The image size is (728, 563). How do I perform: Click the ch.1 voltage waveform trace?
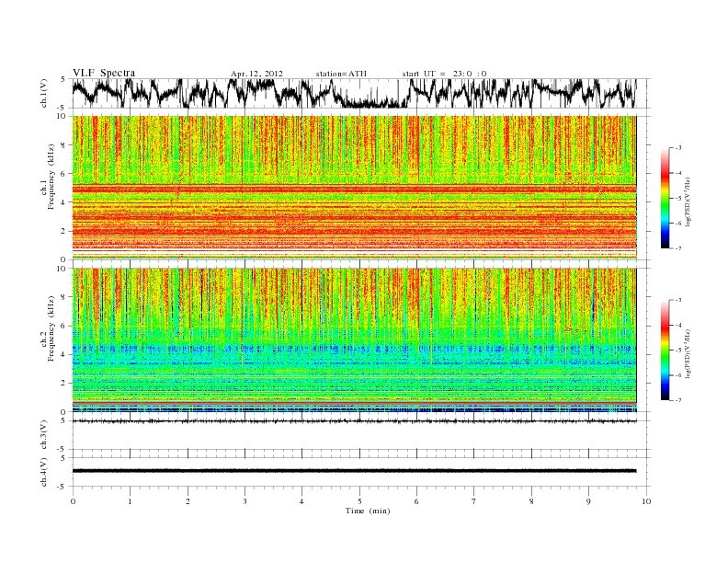pyautogui.click(x=354, y=93)
